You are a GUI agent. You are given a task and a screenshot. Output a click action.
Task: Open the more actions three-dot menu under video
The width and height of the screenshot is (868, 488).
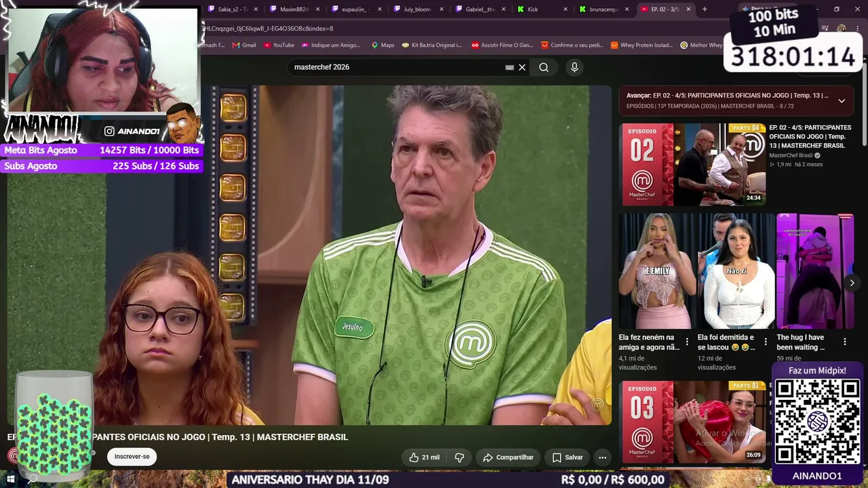602,457
